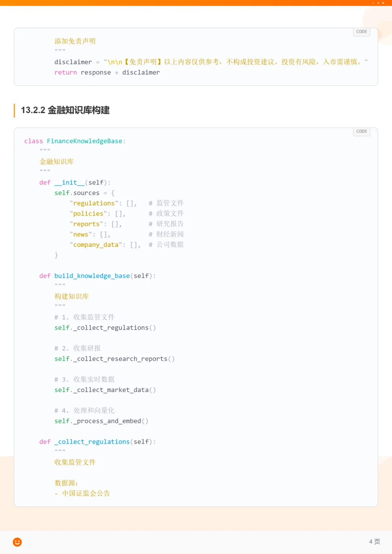392x554 pixels.
Task: Click the "company_data" dictionary key
Action: (96, 245)
